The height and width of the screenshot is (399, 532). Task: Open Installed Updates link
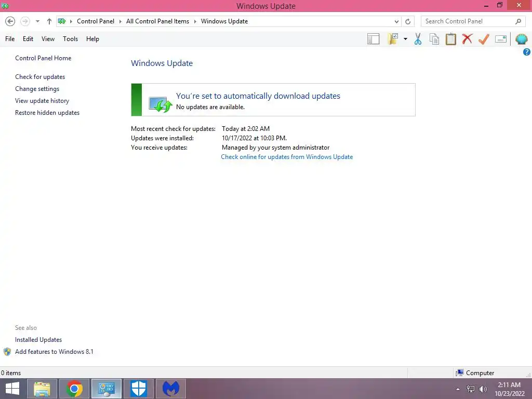tap(38, 340)
